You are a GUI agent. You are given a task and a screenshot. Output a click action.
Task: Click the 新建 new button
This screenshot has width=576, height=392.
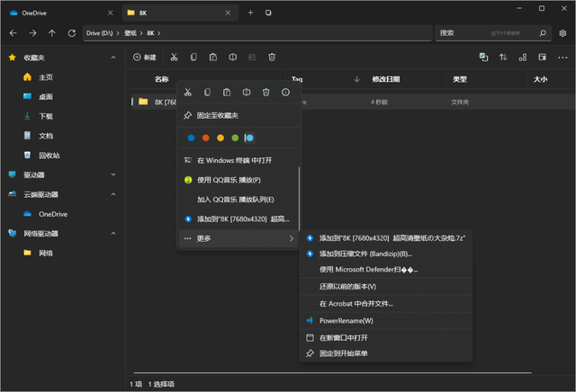pos(144,58)
